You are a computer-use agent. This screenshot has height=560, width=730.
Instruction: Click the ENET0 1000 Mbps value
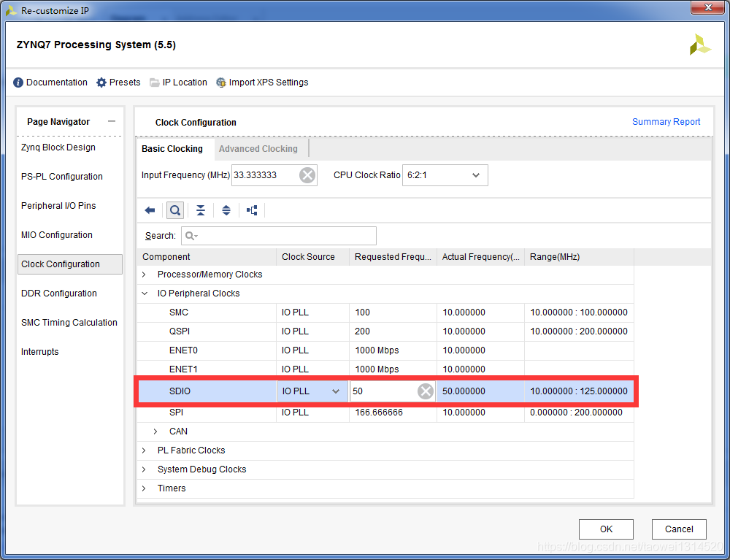(377, 350)
